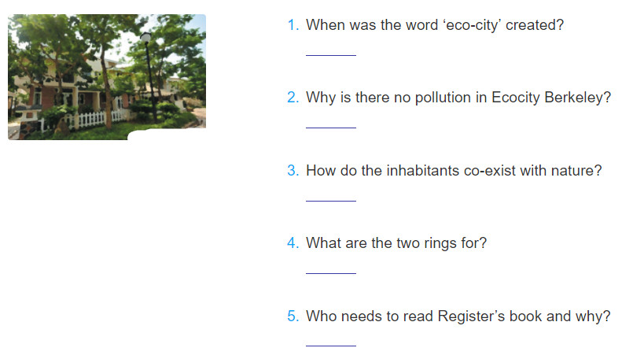Click the blue number 5 marker
644x359 pixels.
293,316
